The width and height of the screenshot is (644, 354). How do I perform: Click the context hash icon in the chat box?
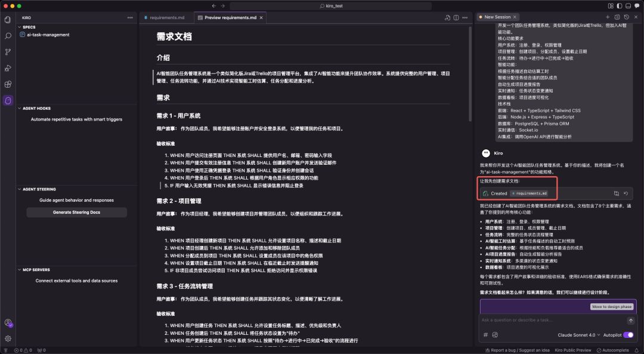coord(484,335)
